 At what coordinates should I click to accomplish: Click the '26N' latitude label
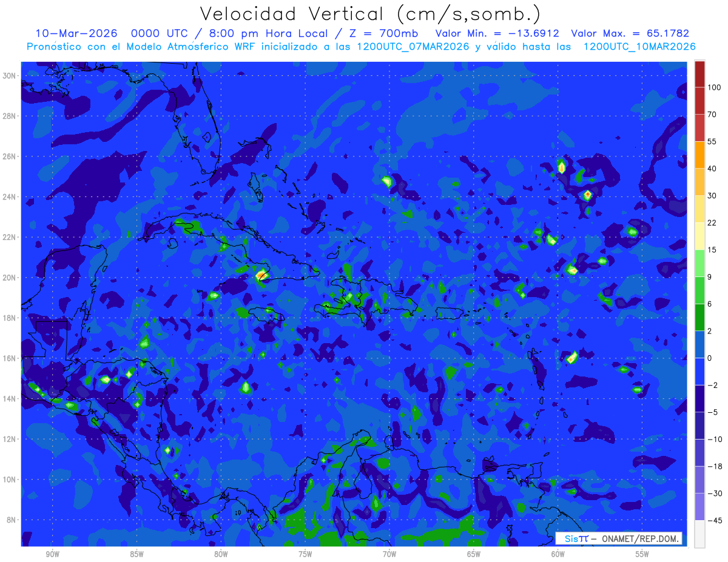pyautogui.click(x=10, y=156)
